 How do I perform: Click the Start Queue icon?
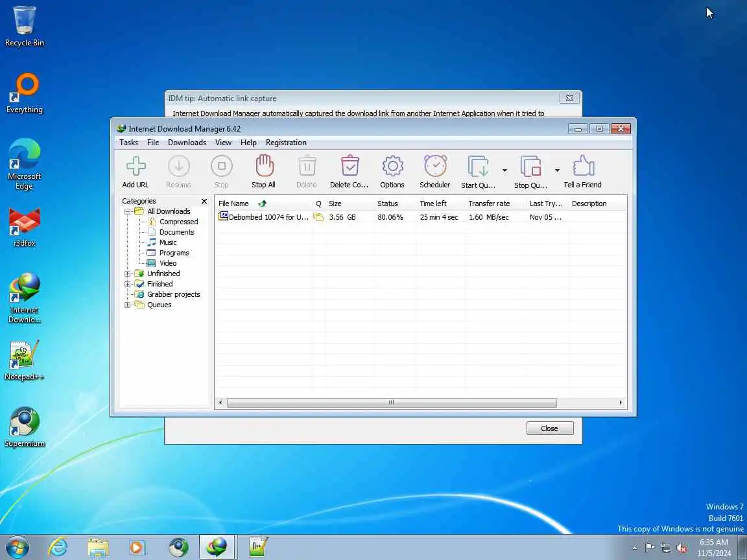478,166
